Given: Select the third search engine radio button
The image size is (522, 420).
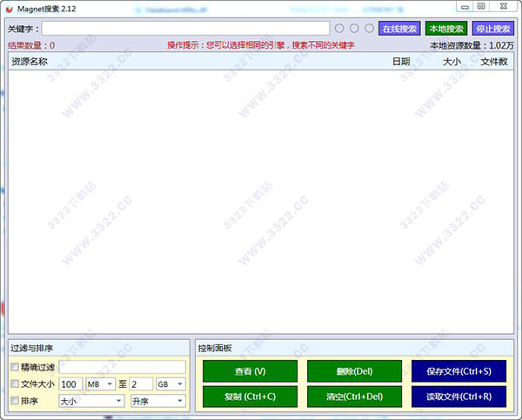Looking at the screenshot, I should (369, 29).
